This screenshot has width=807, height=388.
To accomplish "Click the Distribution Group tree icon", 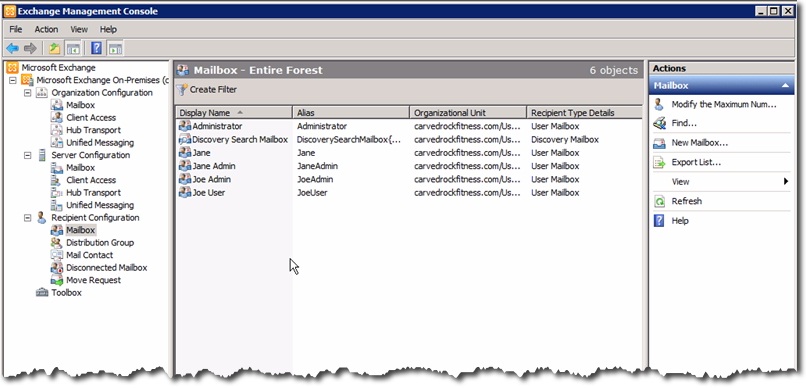I will 57,243.
